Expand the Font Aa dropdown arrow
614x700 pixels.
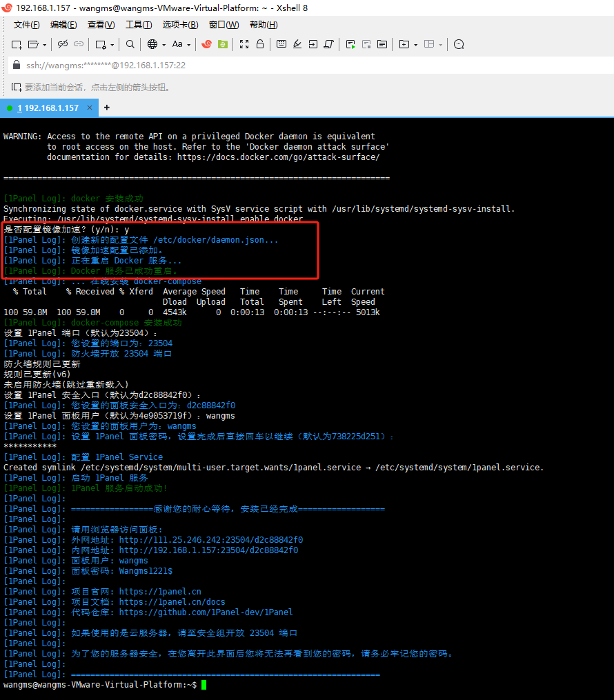pyautogui.click(x=189, y=45)
